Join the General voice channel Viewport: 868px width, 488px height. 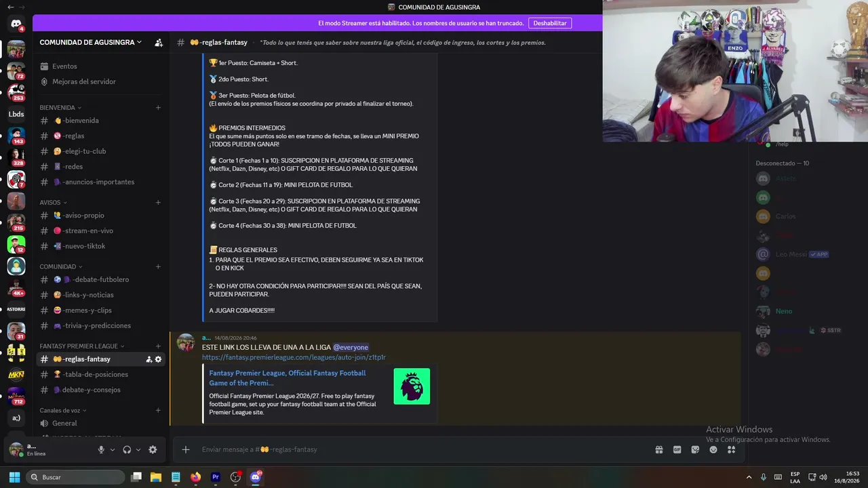point(100,424)
